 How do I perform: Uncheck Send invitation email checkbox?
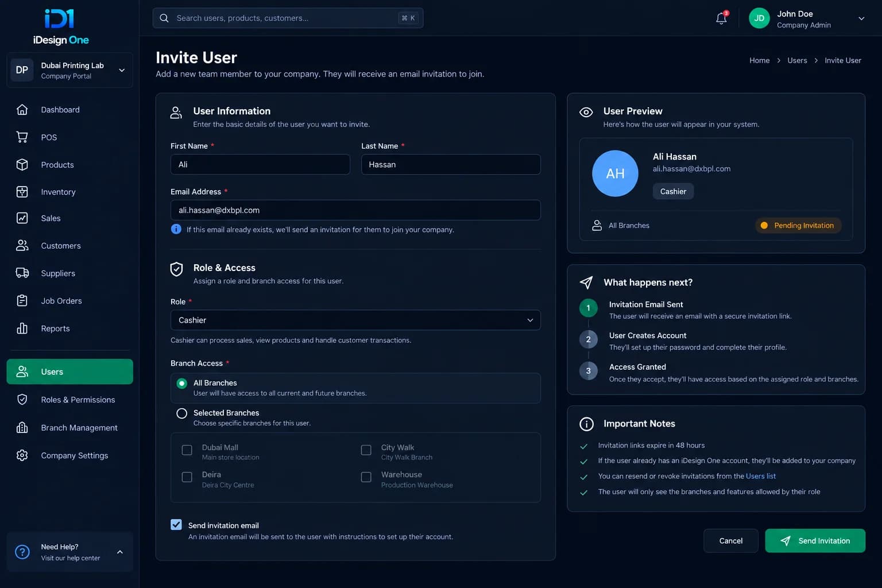pyautogui.click(x=176, y=525)
